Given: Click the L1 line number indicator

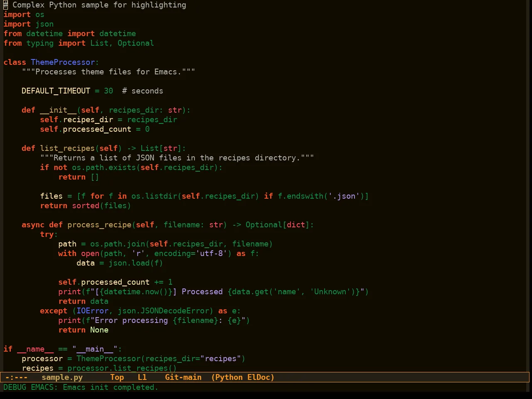Looking at the screenshot, I should click(x=142, y=377).
